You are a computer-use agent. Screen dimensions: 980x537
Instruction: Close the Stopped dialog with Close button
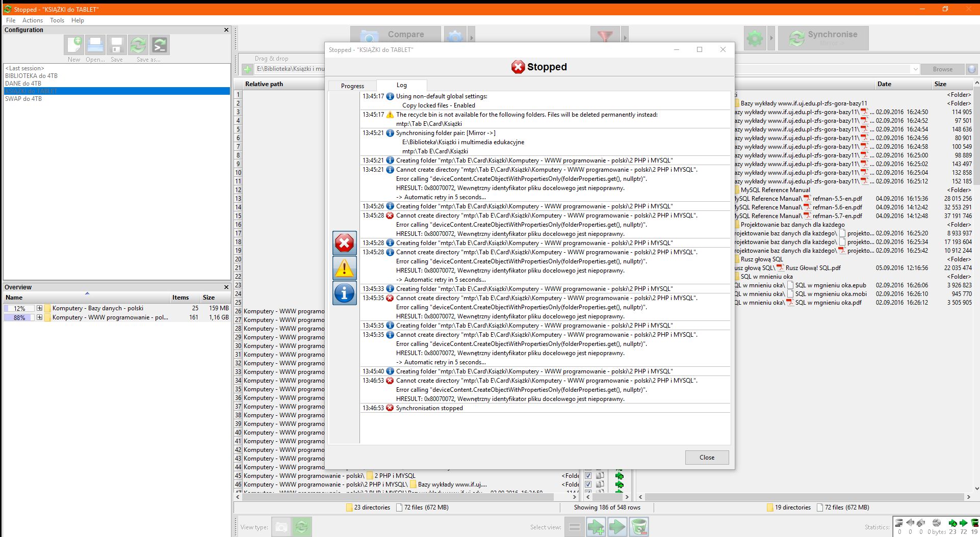pos(707,458)
